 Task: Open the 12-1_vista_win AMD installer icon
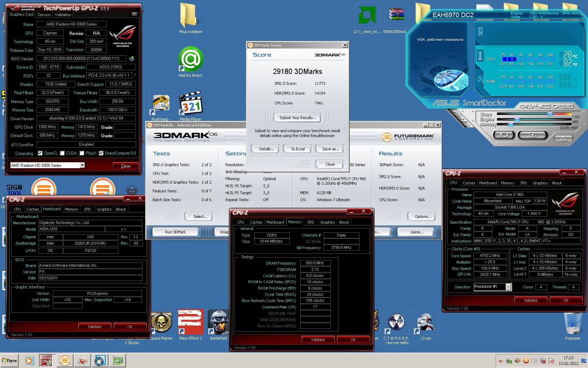[x=367, y=18]
